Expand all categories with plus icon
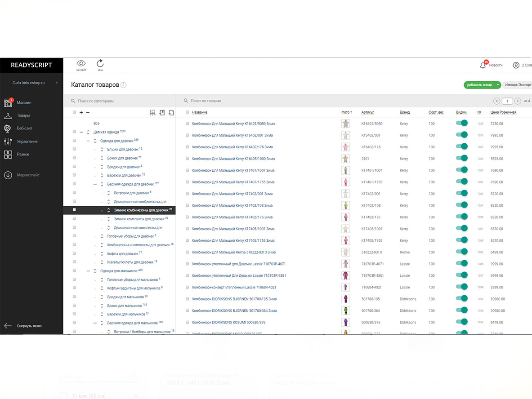The width and height of the screenshot is (532, 399). click(81, 113)
